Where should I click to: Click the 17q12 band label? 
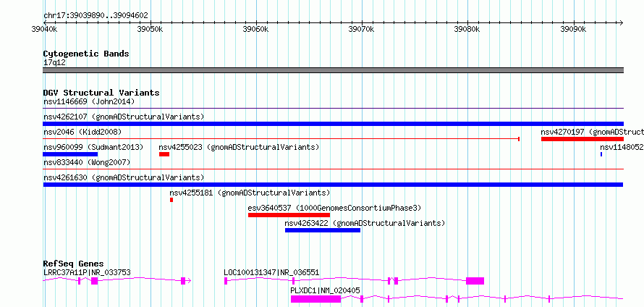click(x=54, y=62)
